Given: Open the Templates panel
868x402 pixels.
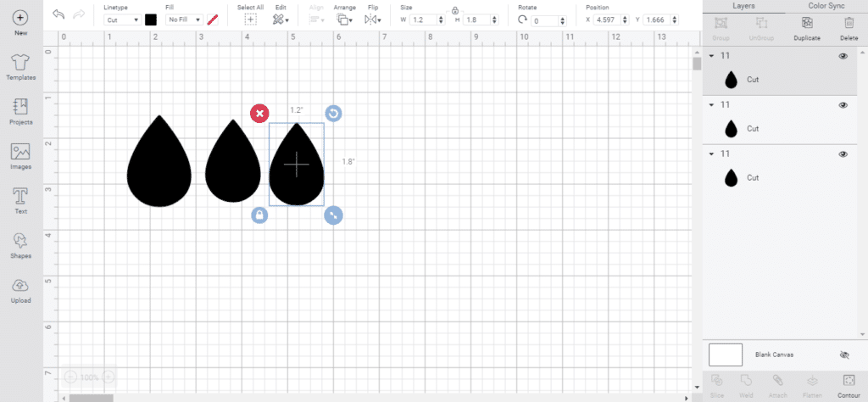Looking at the screenshot, I should click(20, 65).
